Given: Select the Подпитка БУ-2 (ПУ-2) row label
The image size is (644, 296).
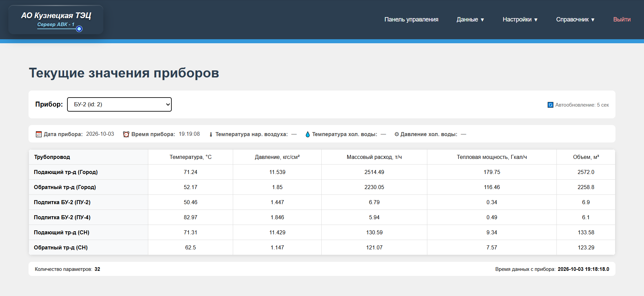Looking at the screenshot, I should pos(62,202).
